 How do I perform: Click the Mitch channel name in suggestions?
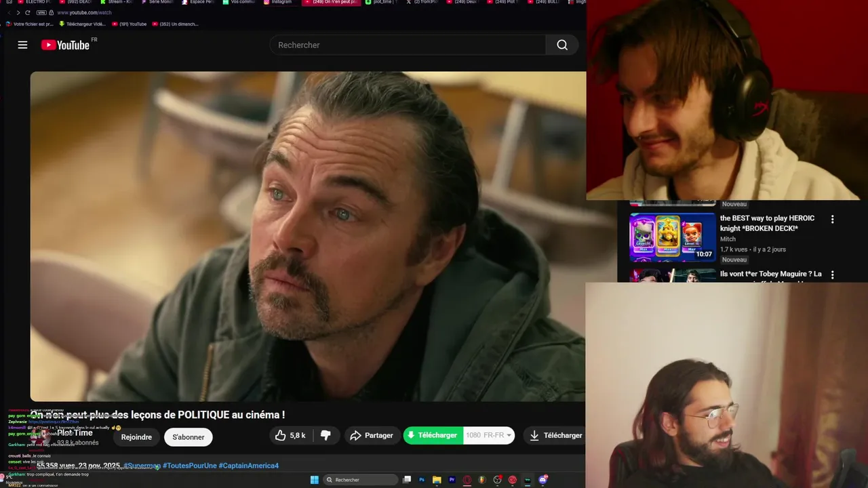[728, 239]
